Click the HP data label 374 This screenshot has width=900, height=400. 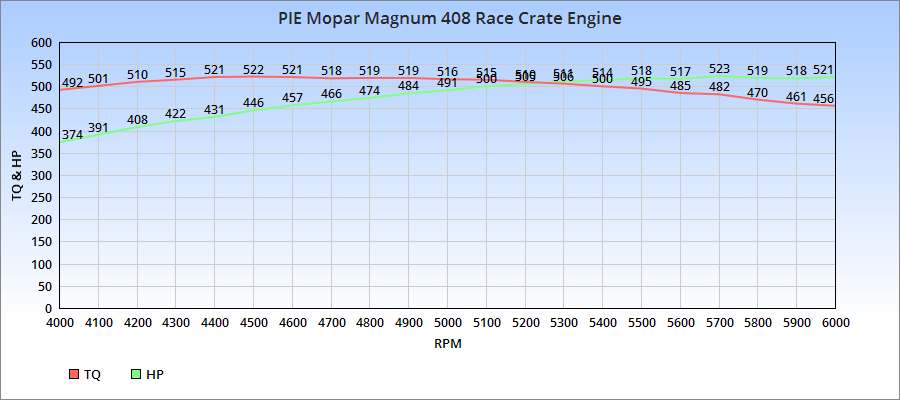coord(72,135)
